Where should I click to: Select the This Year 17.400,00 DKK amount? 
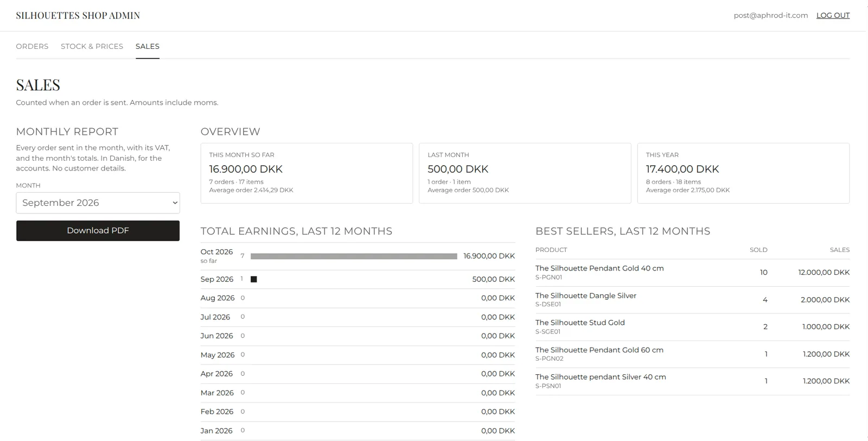point(682,169)
